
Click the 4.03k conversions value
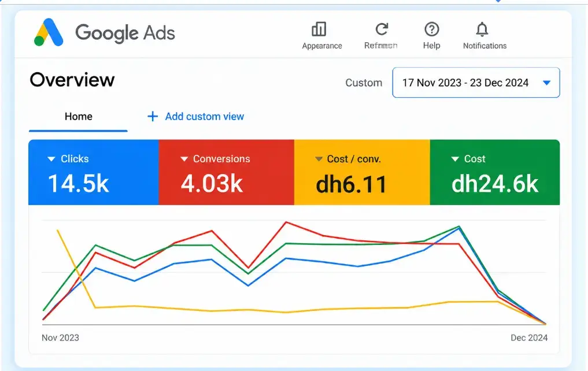[212, 184]
